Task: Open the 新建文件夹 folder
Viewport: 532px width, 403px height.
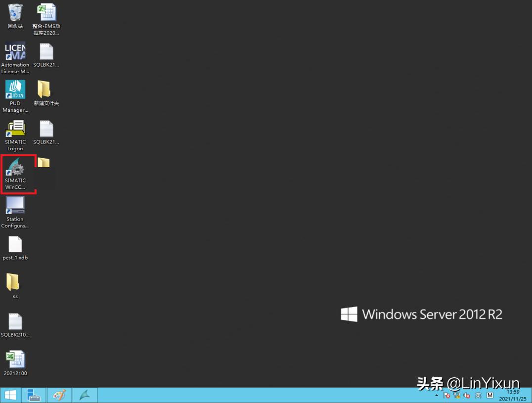Action: coord(46,93)
